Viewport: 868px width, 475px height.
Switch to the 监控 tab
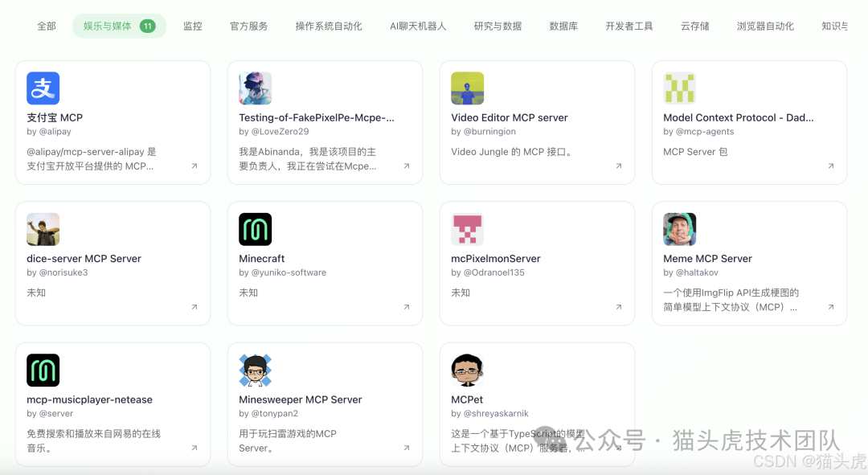[x=193, y=26]
